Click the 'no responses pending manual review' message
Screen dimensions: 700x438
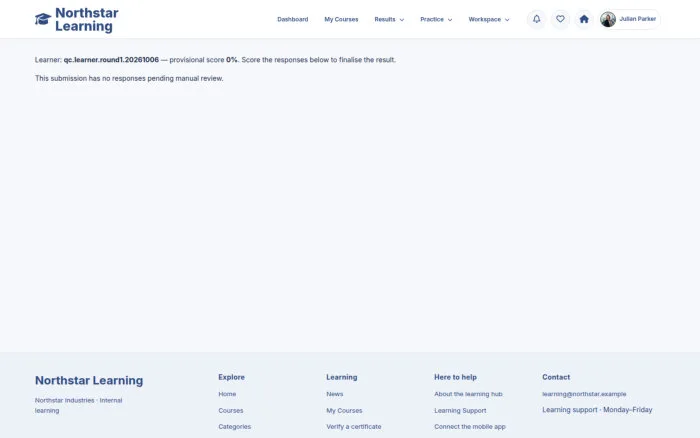pos(129,78)
